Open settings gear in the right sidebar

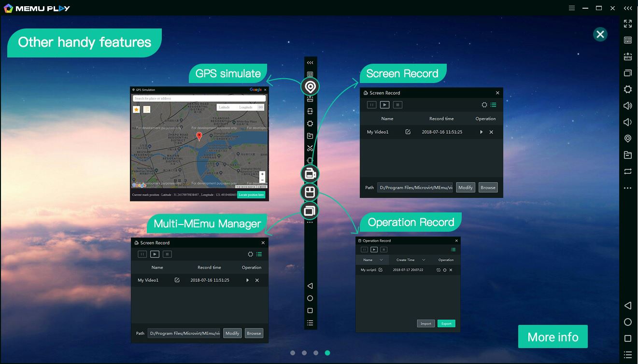point(628,89)
